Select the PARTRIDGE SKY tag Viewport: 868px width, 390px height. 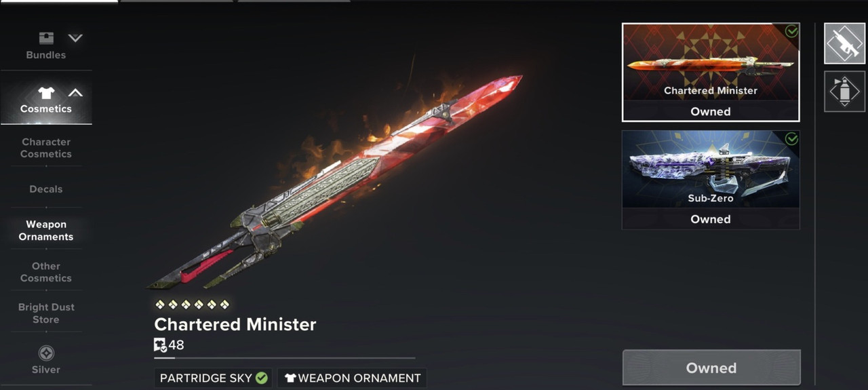213,378
